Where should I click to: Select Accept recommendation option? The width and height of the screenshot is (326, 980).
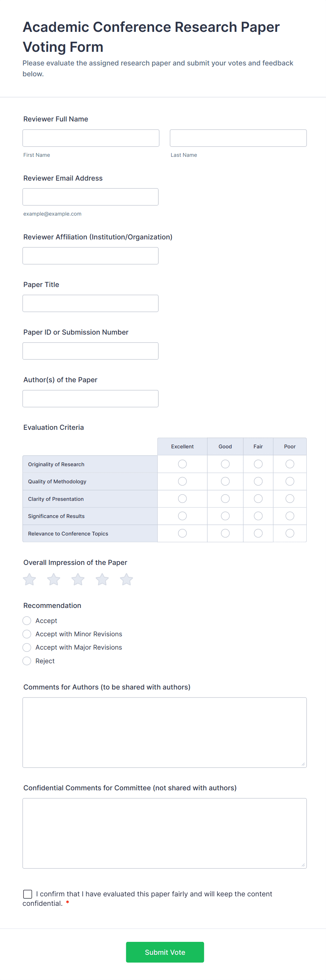pos(27,621)
